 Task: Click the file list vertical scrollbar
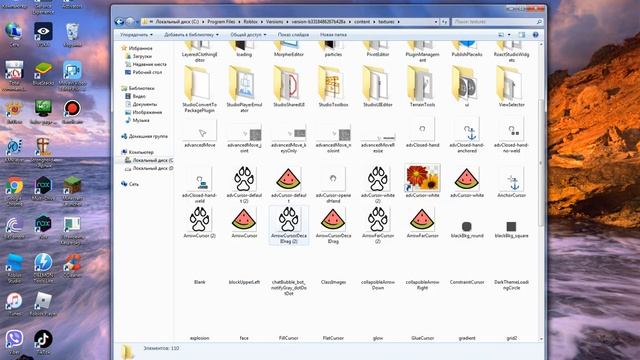pos(541,163)
